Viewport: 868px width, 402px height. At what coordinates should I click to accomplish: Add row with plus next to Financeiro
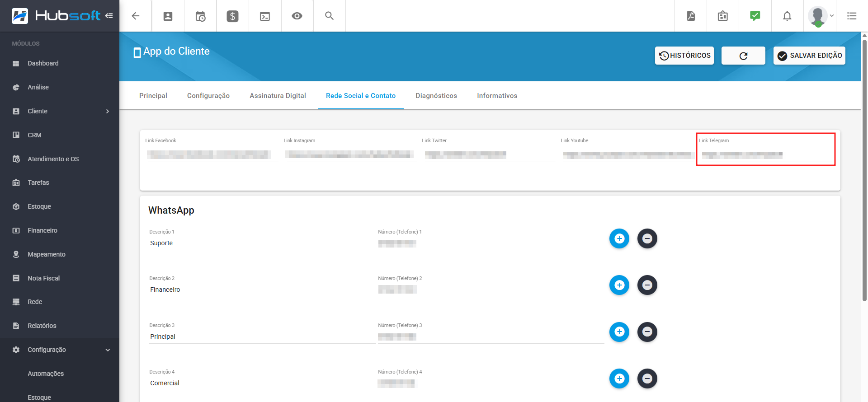click(x=619, y=285)
